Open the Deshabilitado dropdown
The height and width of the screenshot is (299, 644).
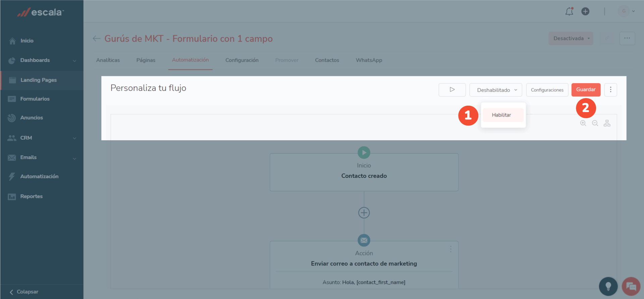pos(496,90)
